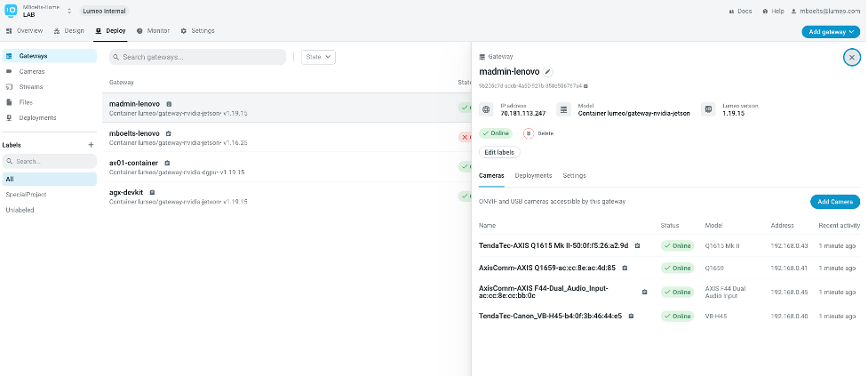
Task: Click the label search field
Action: tap(49, 161)
